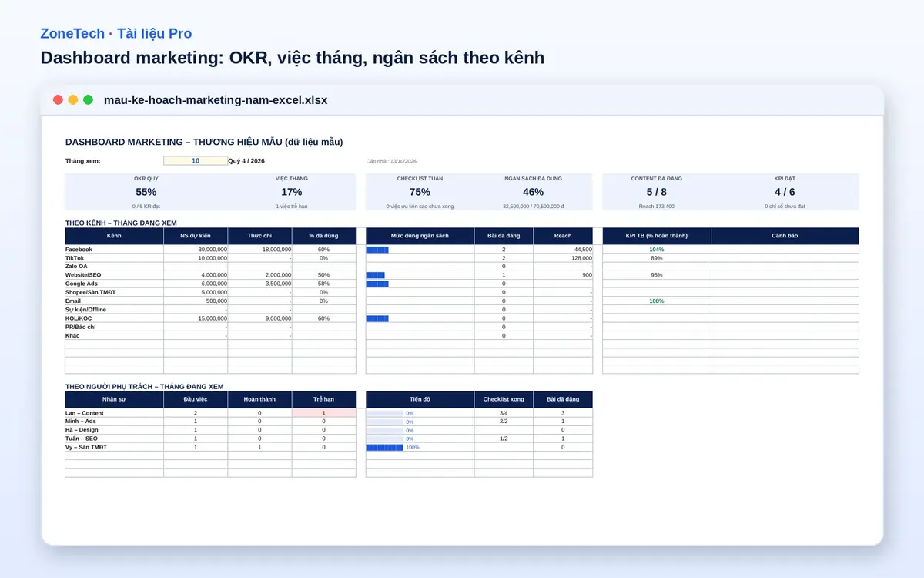Click the KOL/KOC spend value 9,000,000
The image size is (924, 578).
pos(259,318)
